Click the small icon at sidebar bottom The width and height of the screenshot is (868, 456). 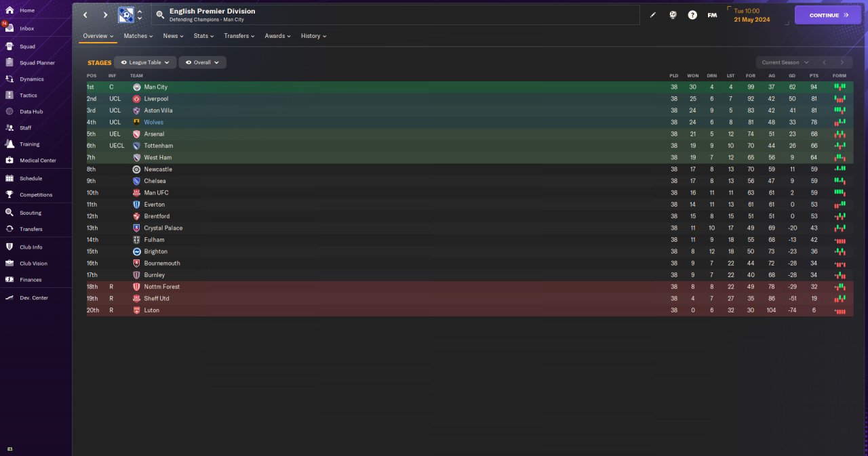point(9,449)
